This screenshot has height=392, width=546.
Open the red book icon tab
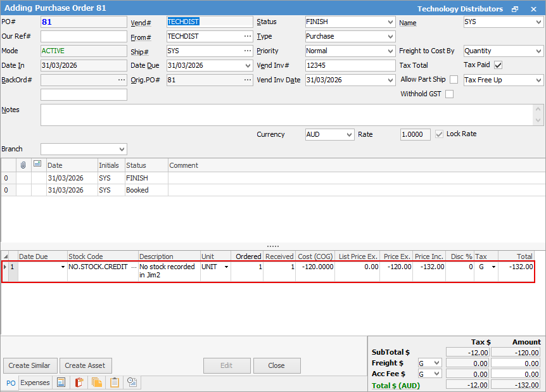coord(79,383)
